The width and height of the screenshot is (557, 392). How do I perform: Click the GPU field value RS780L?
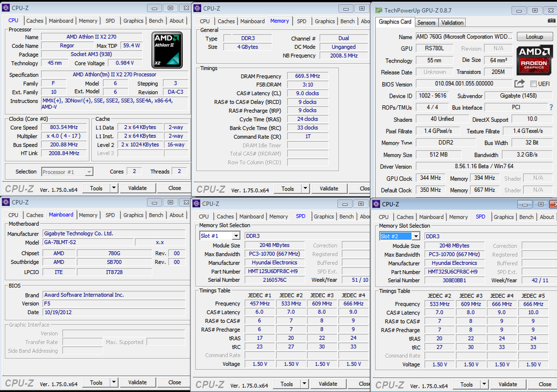coord(435,48)
